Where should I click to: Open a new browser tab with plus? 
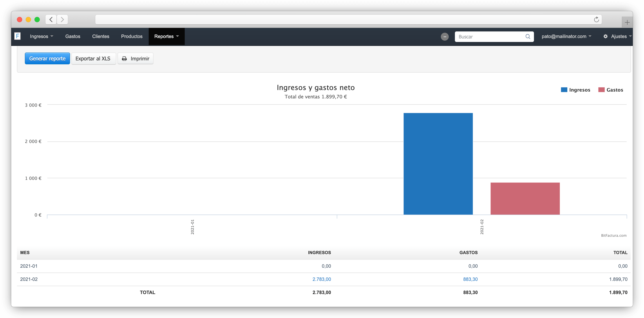click(x=627, y=22)
